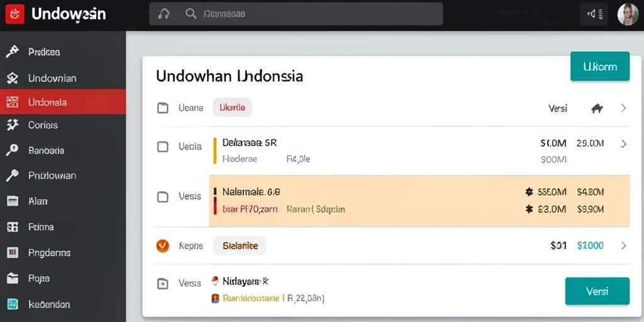Tick the checkbox in highlighted Vesis row
Viewport: 644px width, 322px height.
click(x=163, y=197)
